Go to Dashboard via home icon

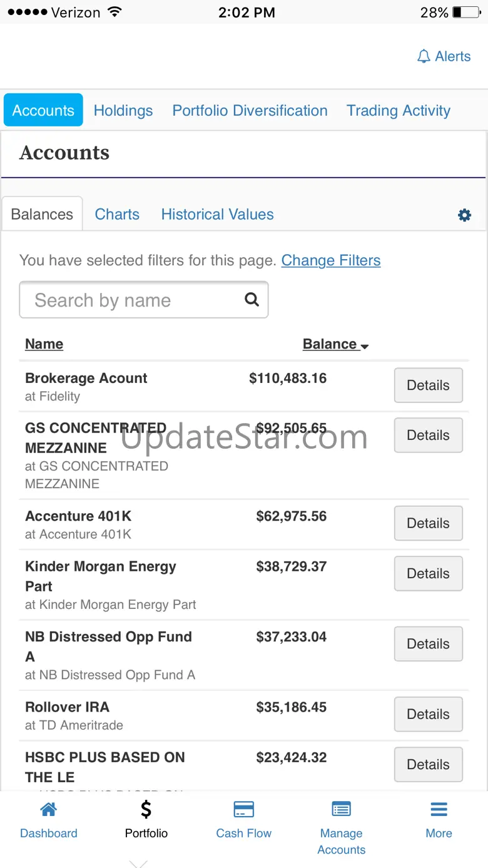(x=48, y=810)
